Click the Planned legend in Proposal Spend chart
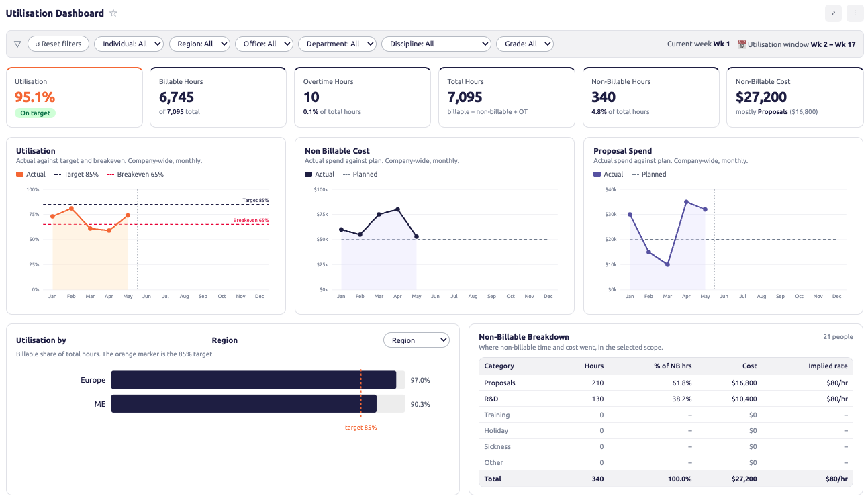This screenshot has width=868, height=498. pyautogui.click(x=649, y=175)
